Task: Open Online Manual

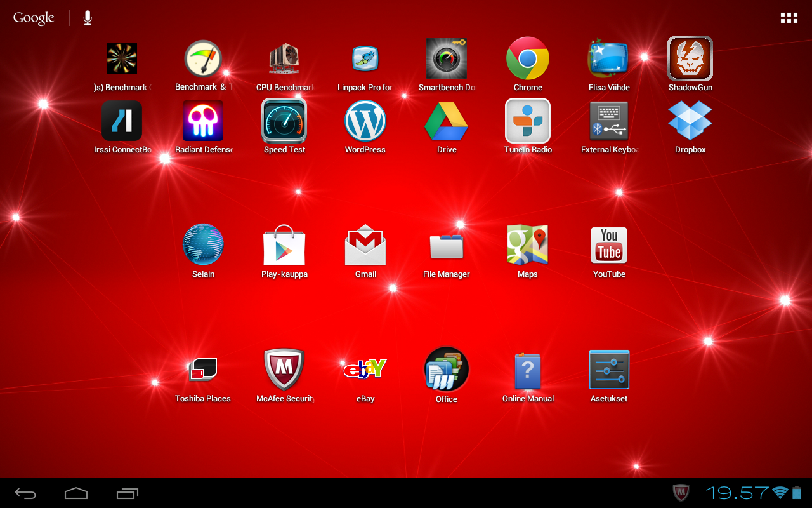Action: [528, 370]
